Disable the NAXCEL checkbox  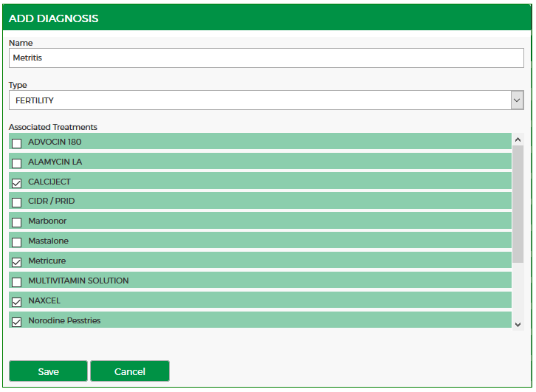[16, 302]
